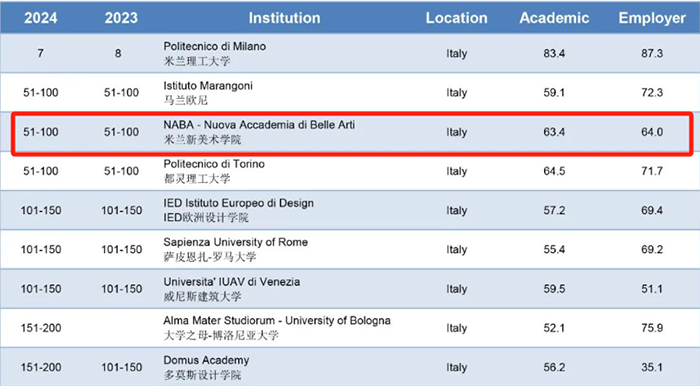700x386 pixels.
Task: Click the 2023 column header
Action: point(121,18)
